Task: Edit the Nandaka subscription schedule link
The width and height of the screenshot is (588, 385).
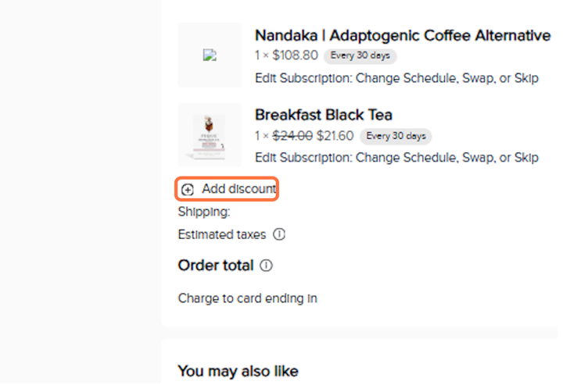Action: pyautogui.click(x=396, y=78)
